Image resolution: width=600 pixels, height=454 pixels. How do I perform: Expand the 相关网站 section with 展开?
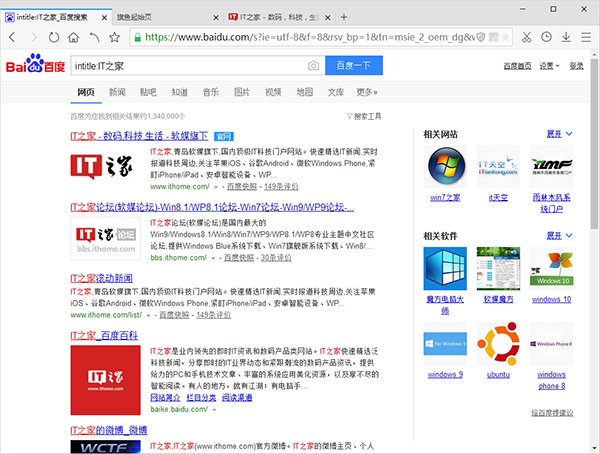[559, 132]
